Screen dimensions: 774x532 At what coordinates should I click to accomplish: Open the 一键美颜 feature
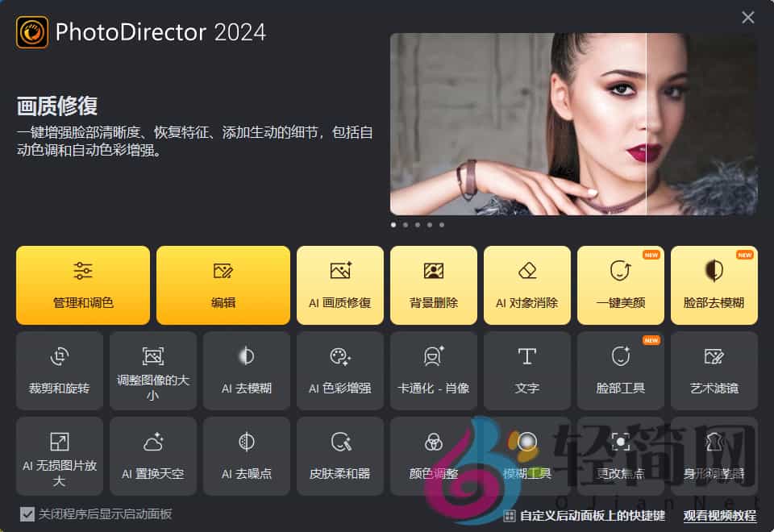(x=621, y=285)
